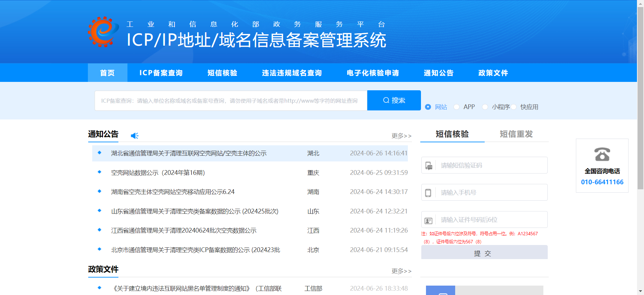Viewport: 644px width, 295px height.
Task: Switch to the 短信核验 form tab
Action: point(452,134)
